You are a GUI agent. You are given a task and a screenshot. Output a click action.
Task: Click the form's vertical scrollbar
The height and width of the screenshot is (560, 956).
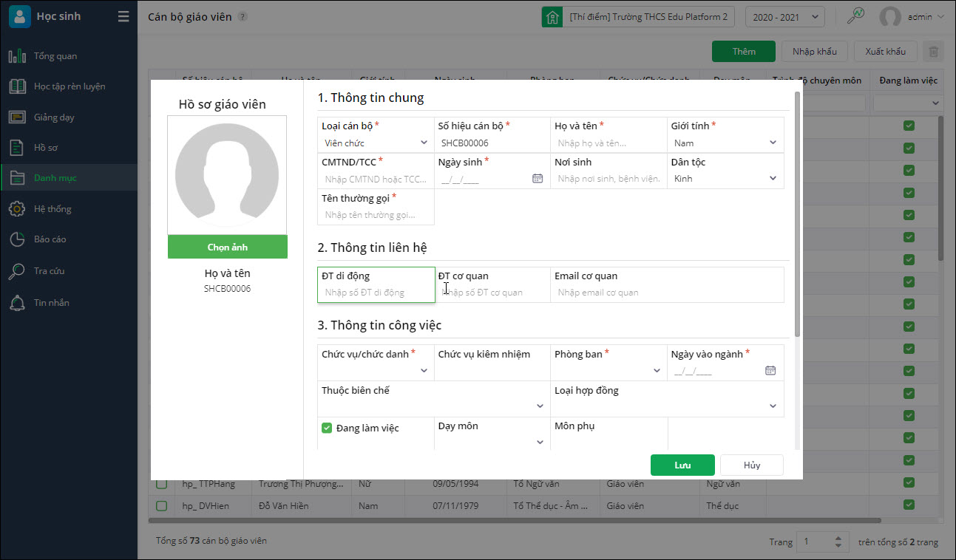[x=796, y=214]
